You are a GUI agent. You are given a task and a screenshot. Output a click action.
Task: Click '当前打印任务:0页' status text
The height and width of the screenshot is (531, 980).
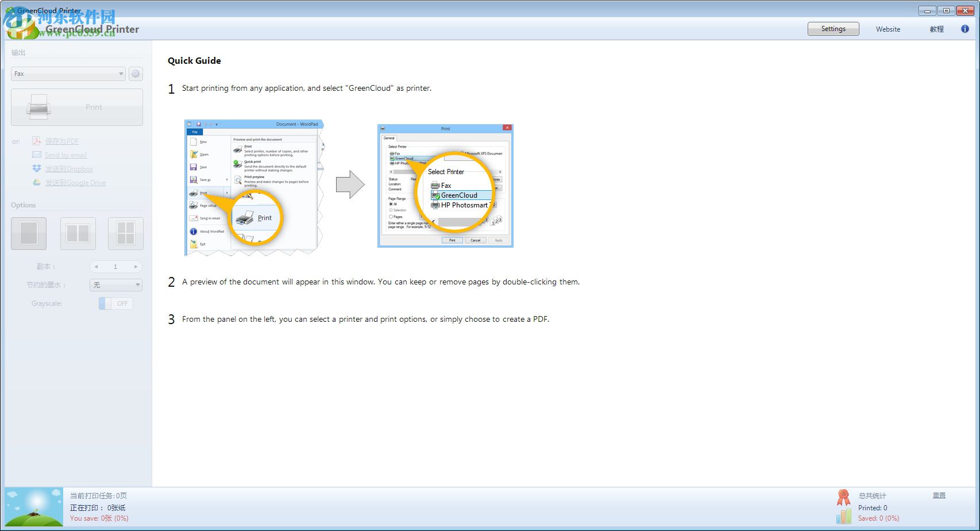[99, 495]
